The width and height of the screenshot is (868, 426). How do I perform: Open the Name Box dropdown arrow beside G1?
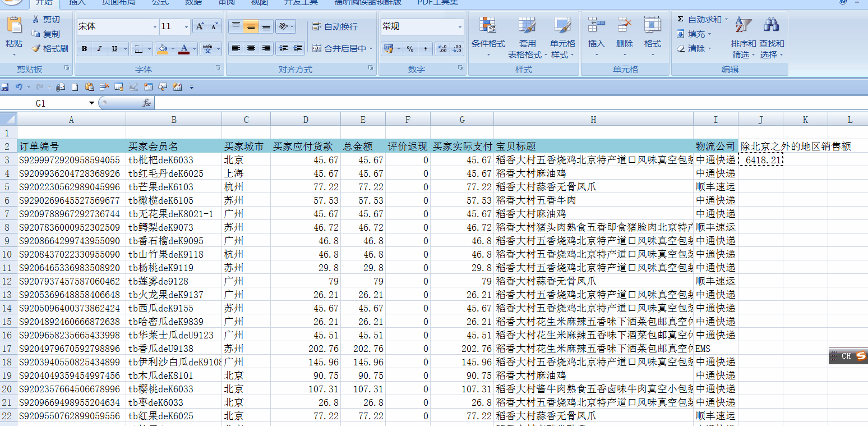click(92, 103)
